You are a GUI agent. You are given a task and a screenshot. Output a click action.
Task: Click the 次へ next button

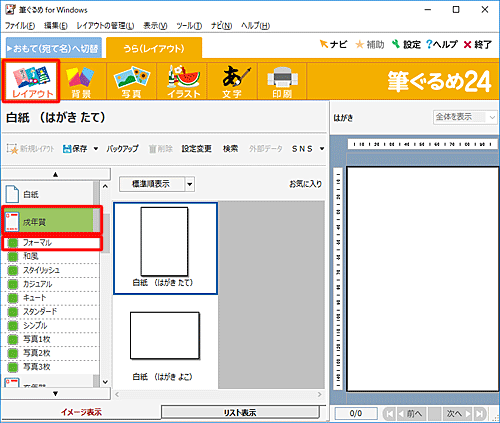coord(458,414)
